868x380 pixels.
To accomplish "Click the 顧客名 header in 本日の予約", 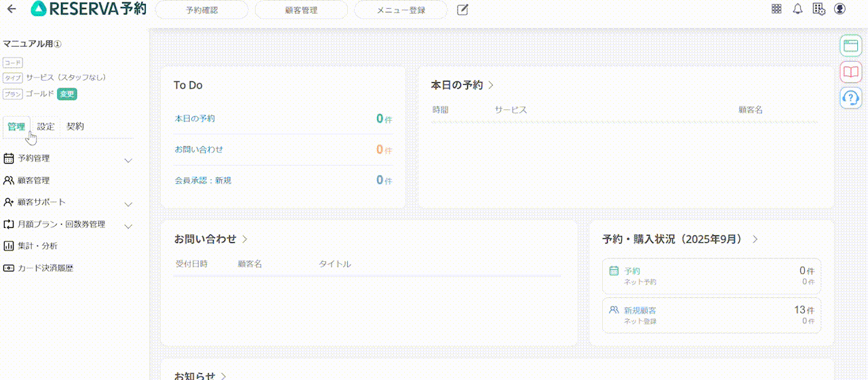I will [751, 109].
